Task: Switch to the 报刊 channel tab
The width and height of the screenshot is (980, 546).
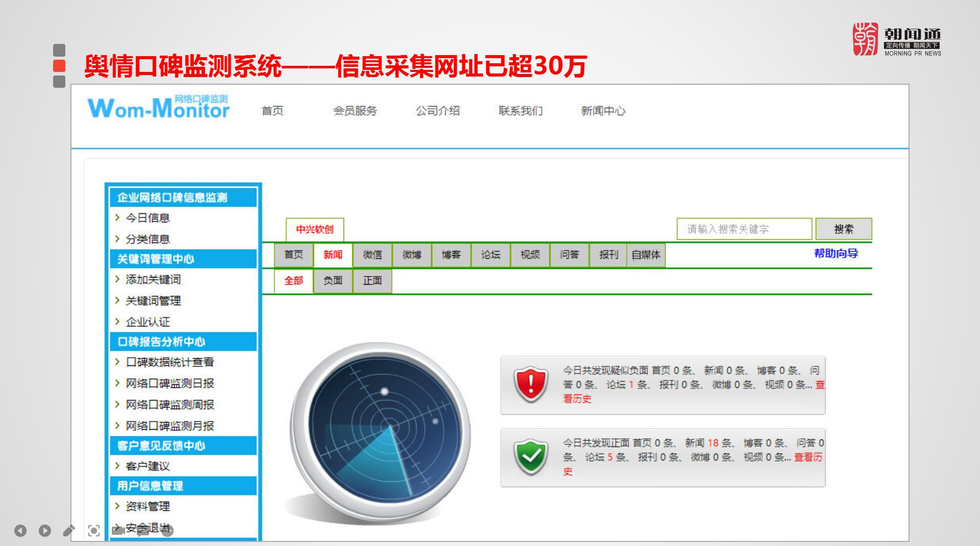Action: point(608,255)
